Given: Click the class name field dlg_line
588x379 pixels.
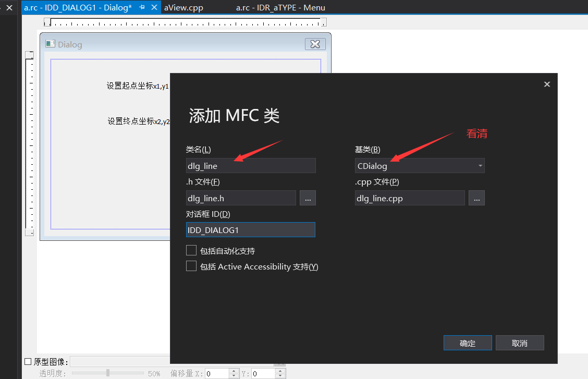Looking at the screenshot, I should pos(251,166).
